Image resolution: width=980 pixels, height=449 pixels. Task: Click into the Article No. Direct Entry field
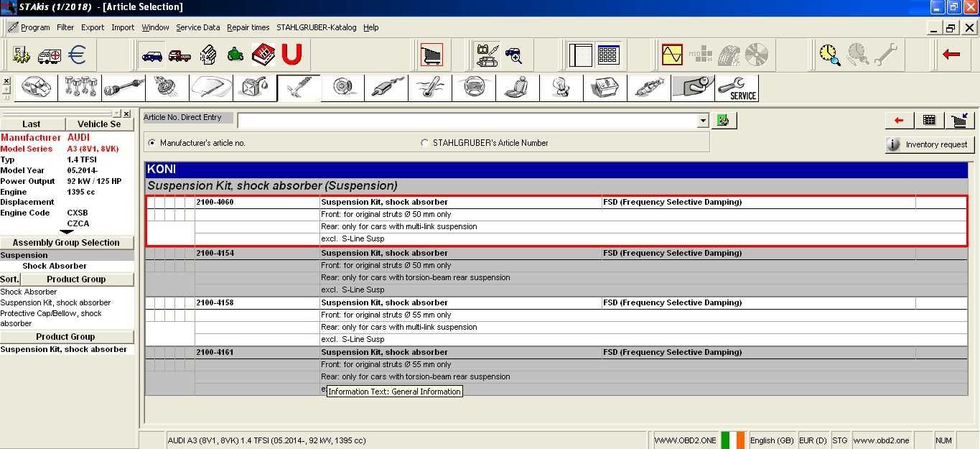click(467, 121)
